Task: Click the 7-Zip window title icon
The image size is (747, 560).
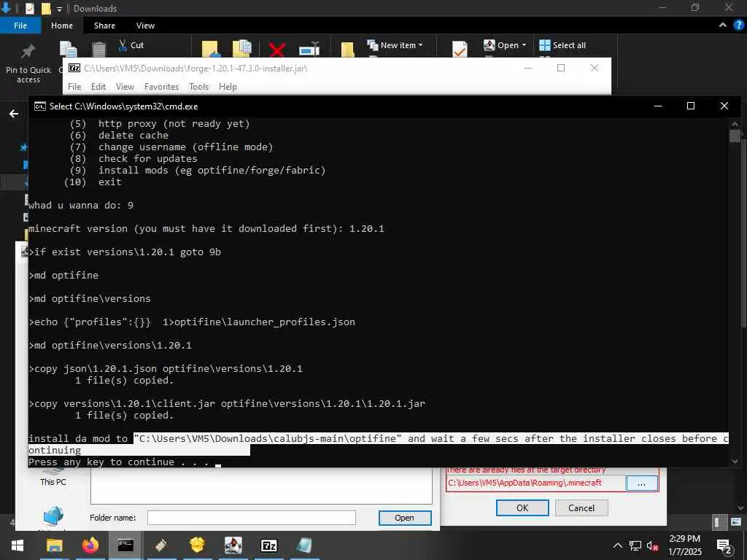Action: tap(74, 68)
